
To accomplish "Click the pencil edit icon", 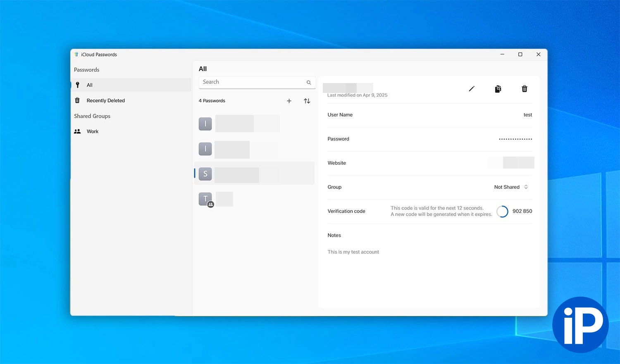I will pyautogui.click(x=471, y=89).
